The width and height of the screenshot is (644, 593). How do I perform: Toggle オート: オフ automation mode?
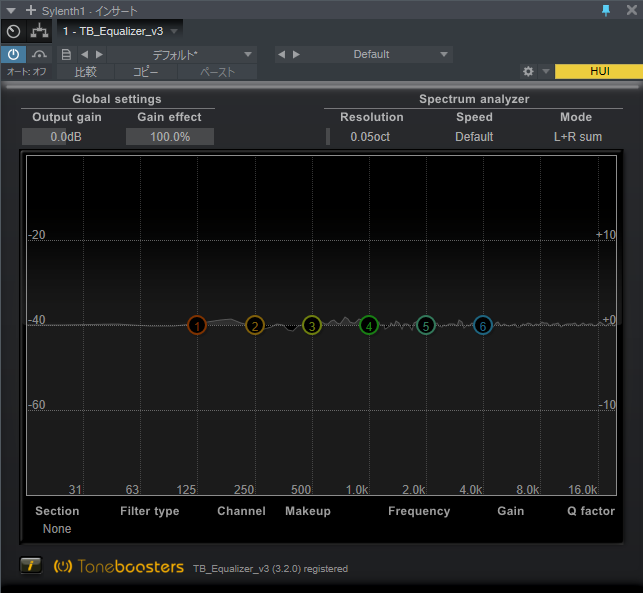point(27,72)
